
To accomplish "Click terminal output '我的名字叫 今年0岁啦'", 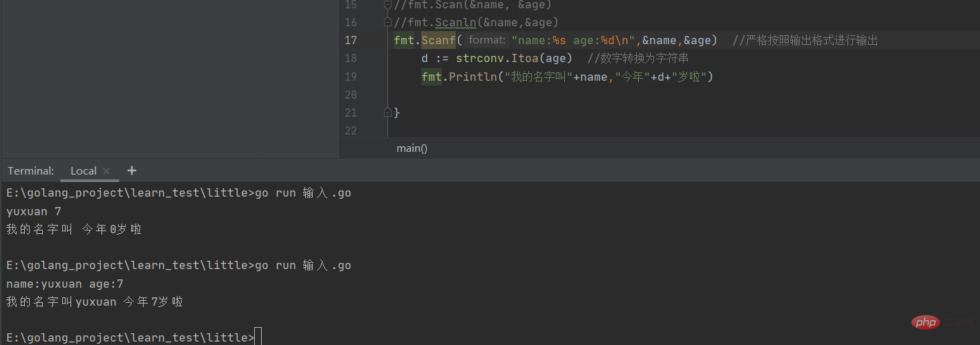I will pos(74,229).
